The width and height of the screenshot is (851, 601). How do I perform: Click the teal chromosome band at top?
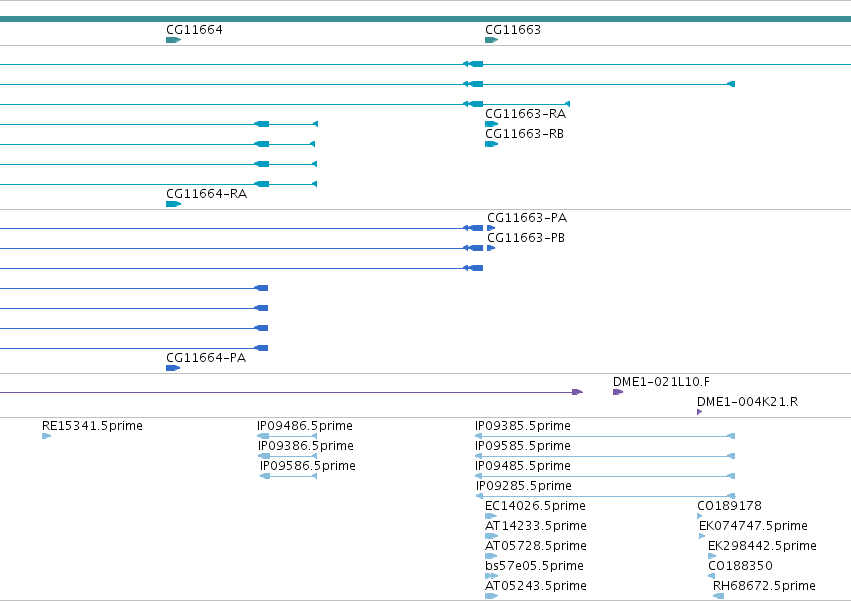click(426, 19)
